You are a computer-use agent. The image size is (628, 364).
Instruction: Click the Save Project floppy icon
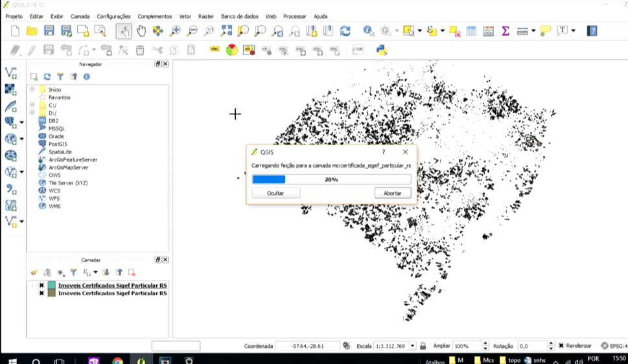coord(49,31)
